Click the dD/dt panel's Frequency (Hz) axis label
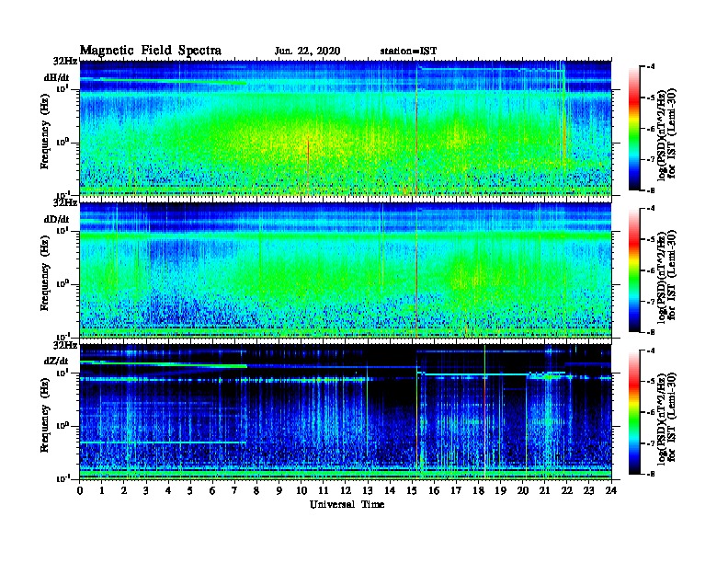The height and width of the screenshot is (563, 728). click(x=44, y=273)
